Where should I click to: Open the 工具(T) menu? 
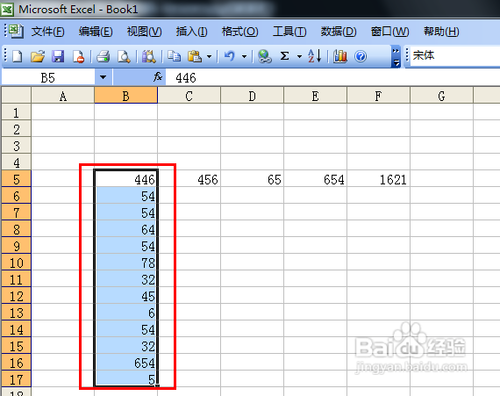click(289, 32)
